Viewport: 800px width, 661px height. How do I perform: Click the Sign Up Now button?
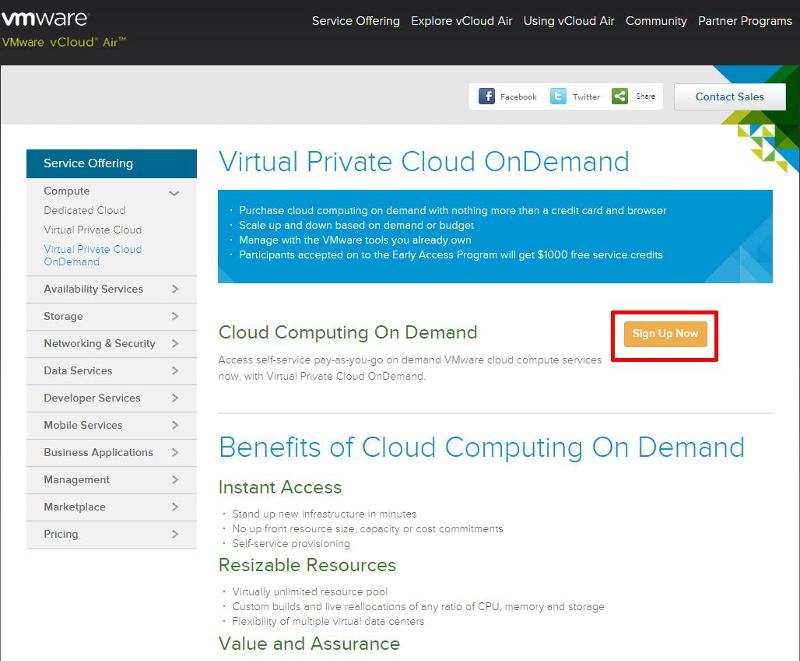pyautogui.click(x=665, y=334)
